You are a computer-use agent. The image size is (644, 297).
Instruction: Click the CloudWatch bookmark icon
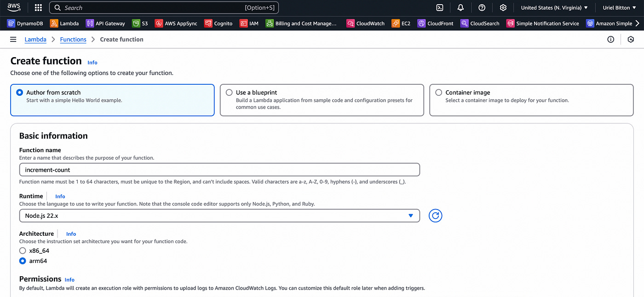click(351, 23)
